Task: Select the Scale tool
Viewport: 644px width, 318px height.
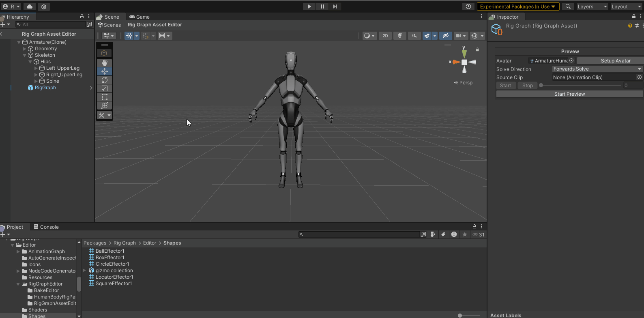Action: (104, 88)
